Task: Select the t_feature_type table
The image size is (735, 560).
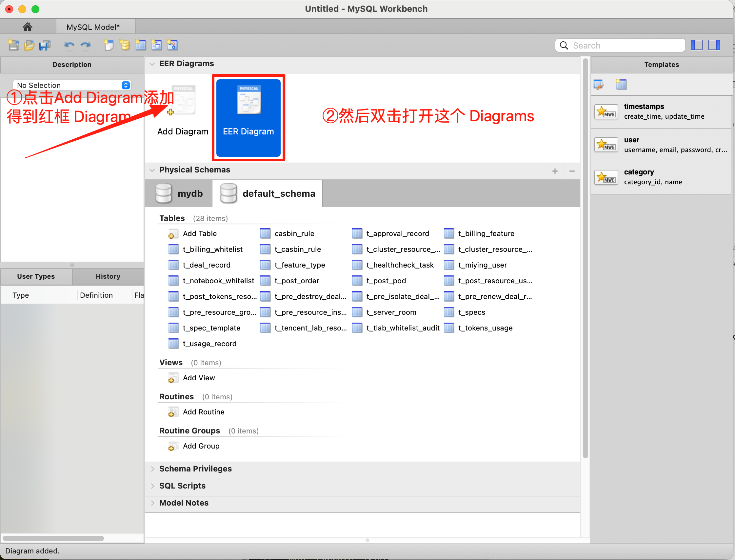Action: tap(293, 265)
